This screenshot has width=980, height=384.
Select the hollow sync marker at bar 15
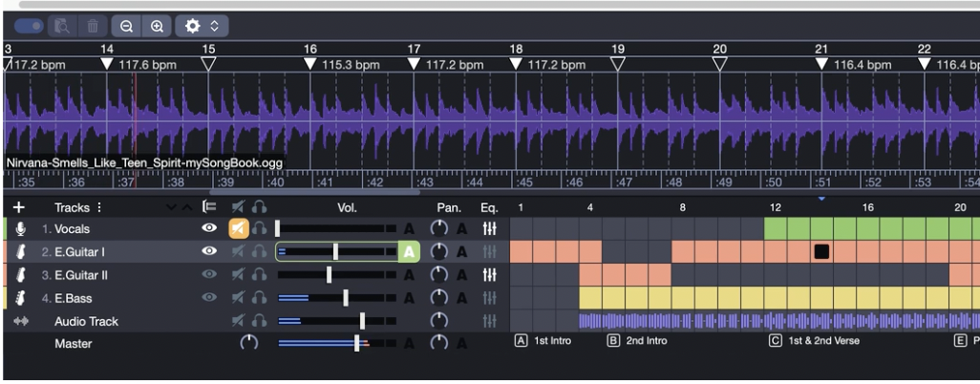pos(208,64)
